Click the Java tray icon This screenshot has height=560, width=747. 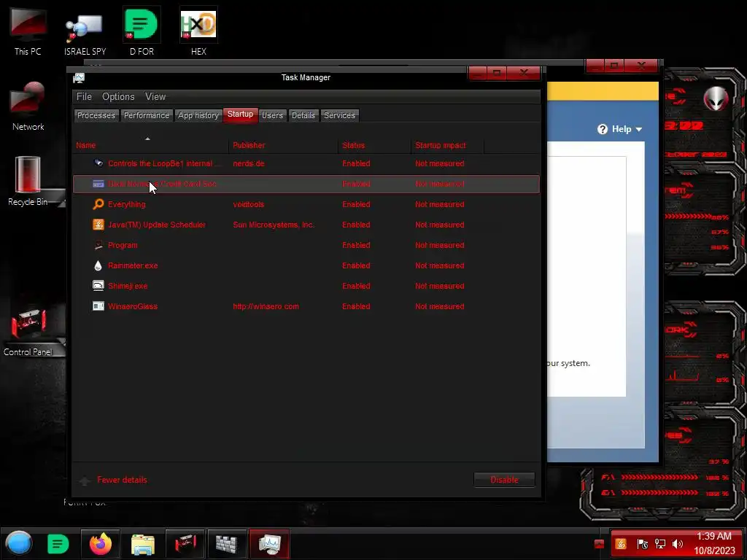tap(621, 544)
